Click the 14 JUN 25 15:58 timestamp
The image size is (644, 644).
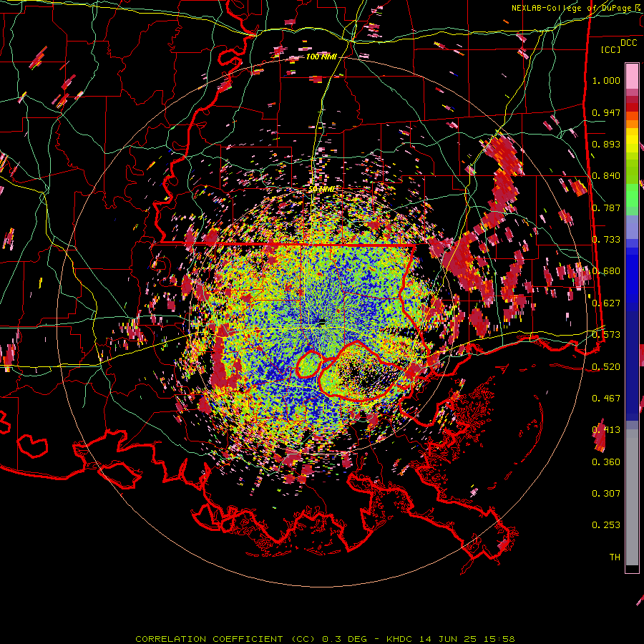click(467, 639)
